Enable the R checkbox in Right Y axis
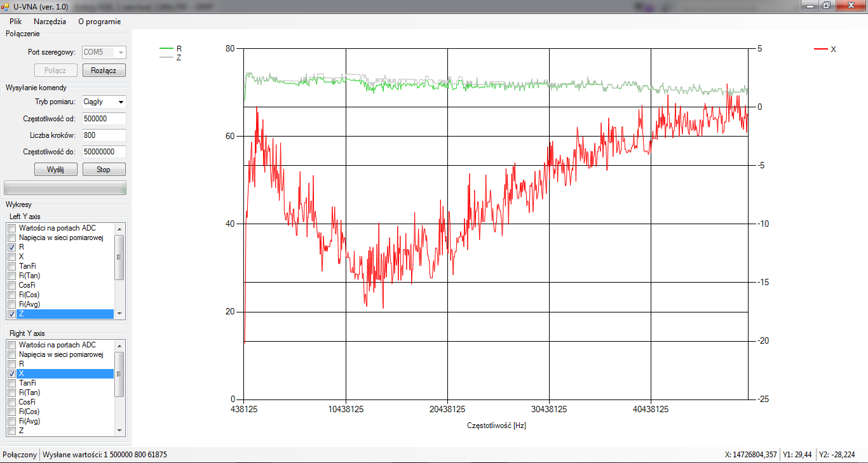Screen dimensions: 868x463 tap(11, 364)
